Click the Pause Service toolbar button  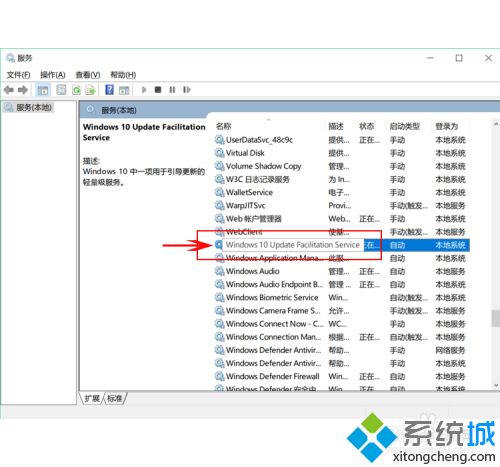pyautogui.click(x=172, y=90)
